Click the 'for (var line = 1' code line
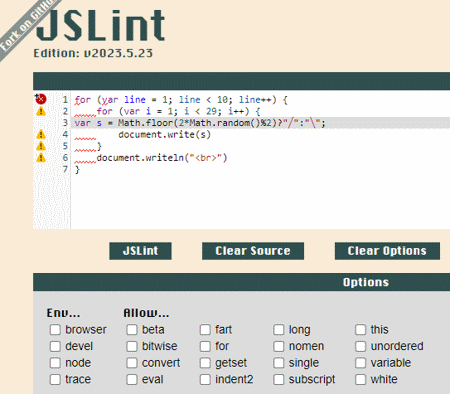Screen dimensions: 450x394 (x=181, y=100)
